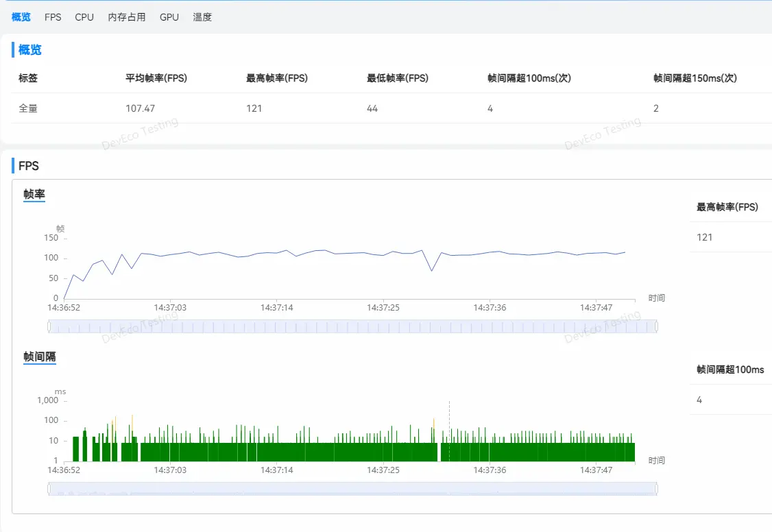The width and height of the screenshot is (772, 532).
Task: Select the 全量 row label
Action: (28, 108)
